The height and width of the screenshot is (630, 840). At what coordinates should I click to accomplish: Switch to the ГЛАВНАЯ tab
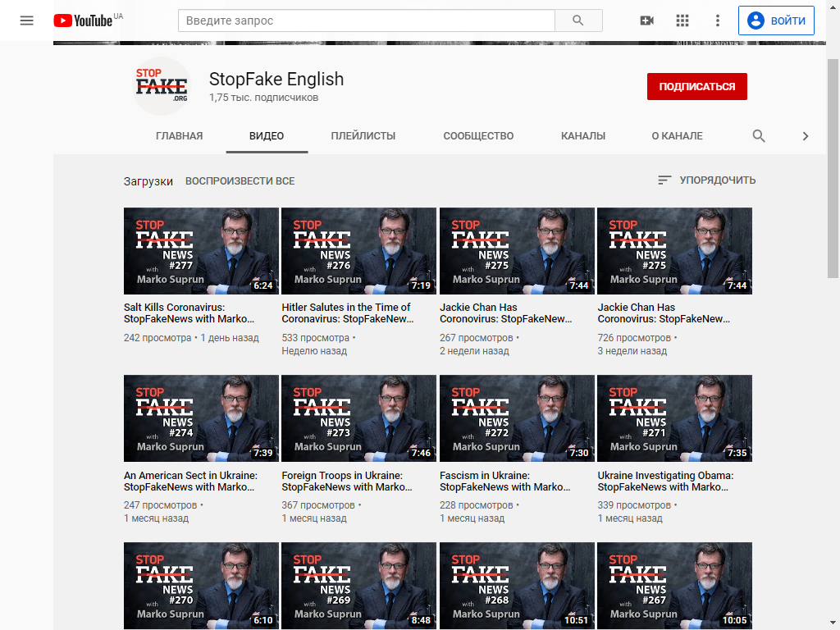pyautogui.click(x=179, y=136)
